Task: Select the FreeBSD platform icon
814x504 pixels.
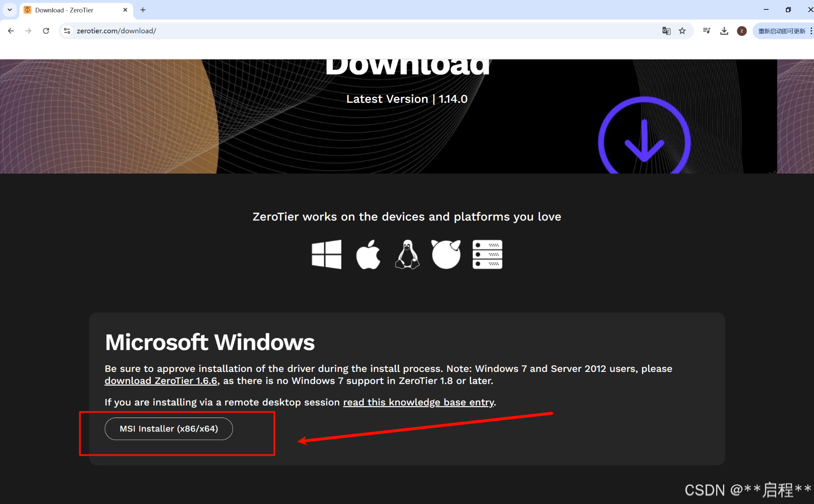Action: coord(446,254)
